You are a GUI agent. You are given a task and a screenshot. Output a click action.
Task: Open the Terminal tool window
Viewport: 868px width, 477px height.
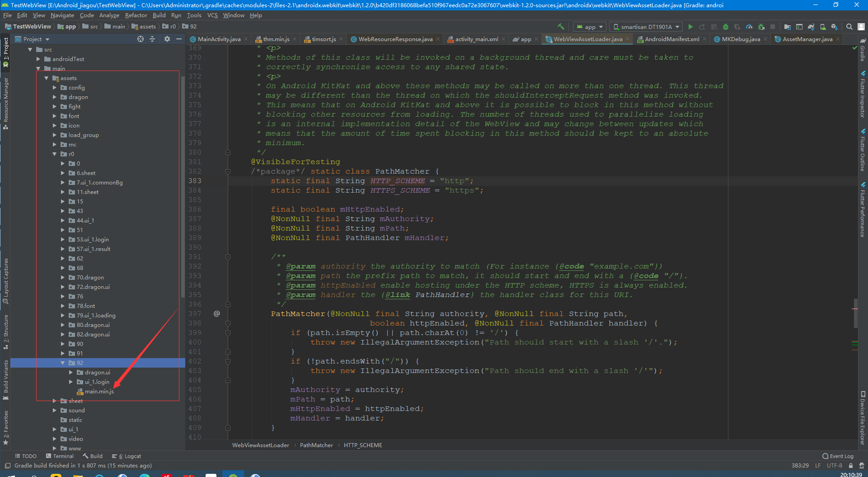[60, 456]
